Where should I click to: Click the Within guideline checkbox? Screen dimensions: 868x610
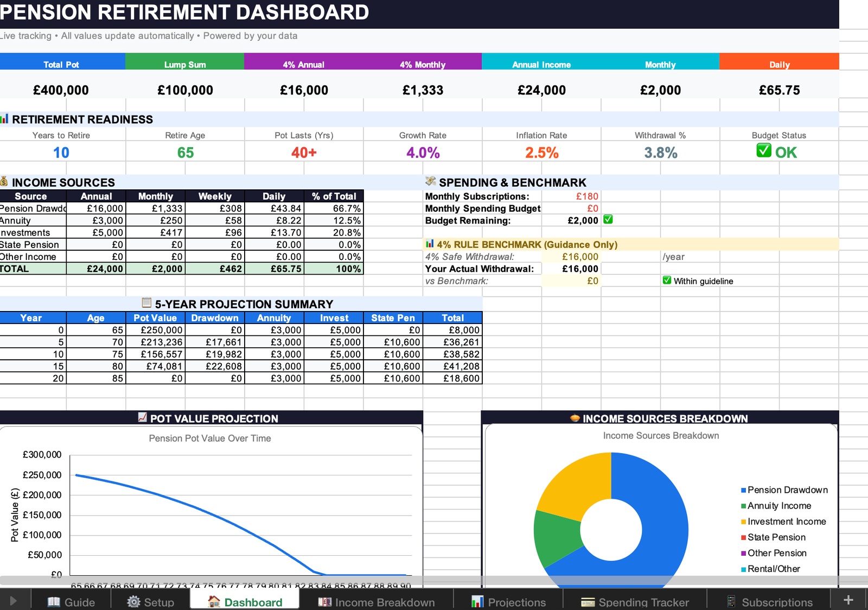(x=667, y=281)
